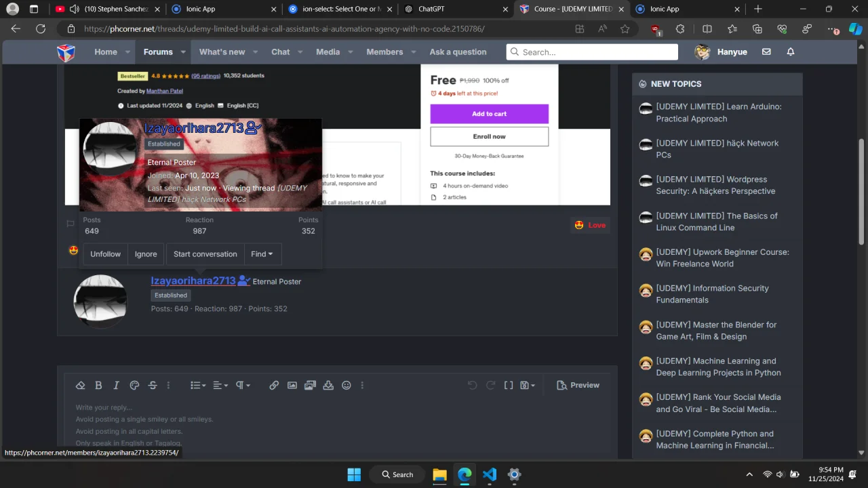Screen dimensions: 868x488
Task: Click Izayaorihara2713 avatar in signature block
Action: click(100, 302)
